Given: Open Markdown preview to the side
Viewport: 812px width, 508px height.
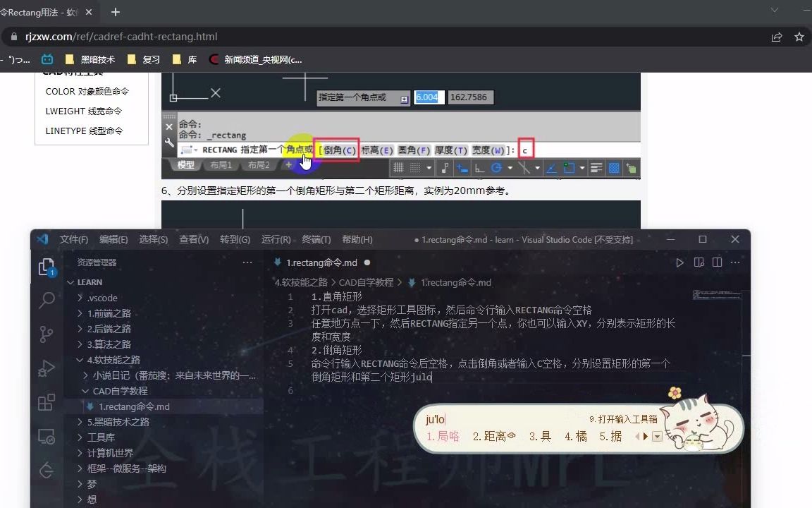Looking at the screenshot, I should tap(698, 262).
